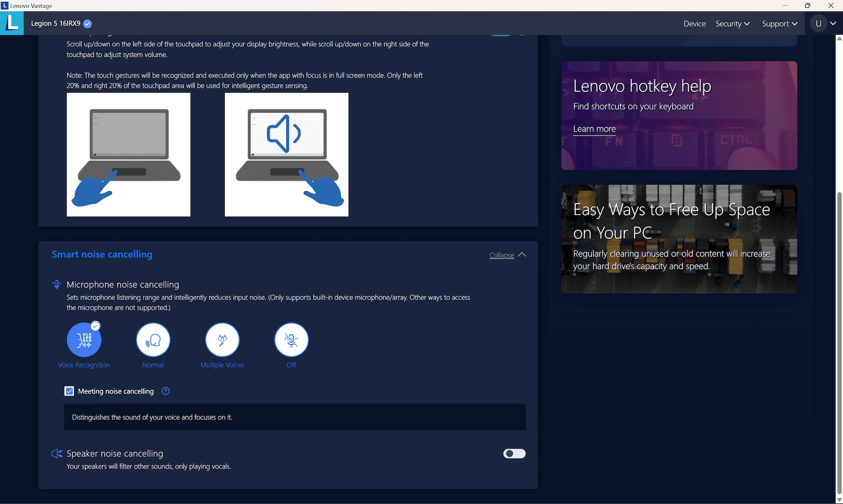Open Easy Ways to Free Up Space article

click(x=679, y=239)
